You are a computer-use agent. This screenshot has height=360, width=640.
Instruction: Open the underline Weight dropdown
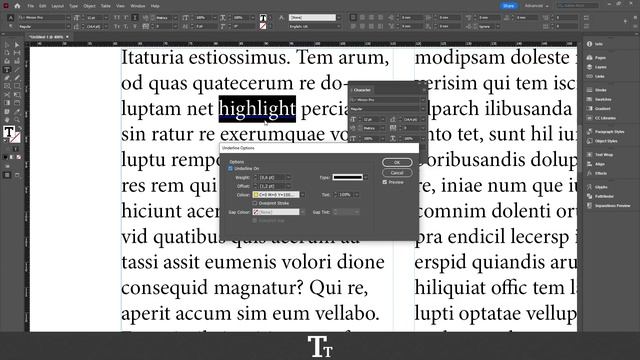point(289,178)
